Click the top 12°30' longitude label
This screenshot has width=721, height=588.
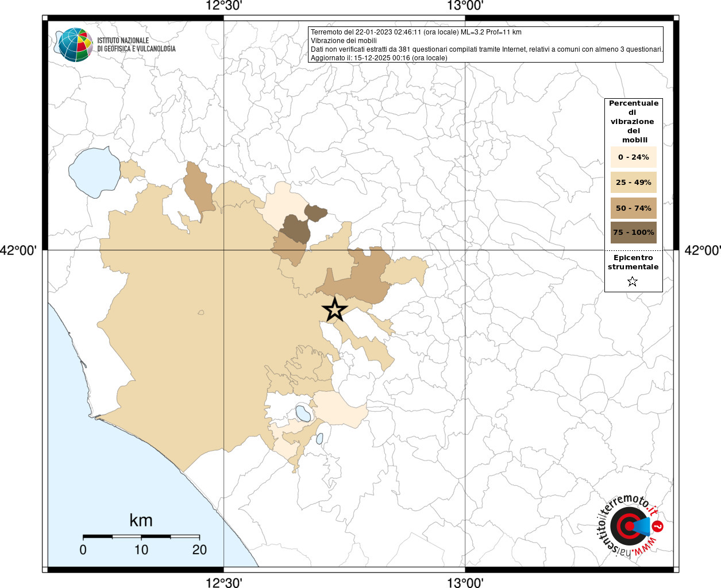point(223,6)
